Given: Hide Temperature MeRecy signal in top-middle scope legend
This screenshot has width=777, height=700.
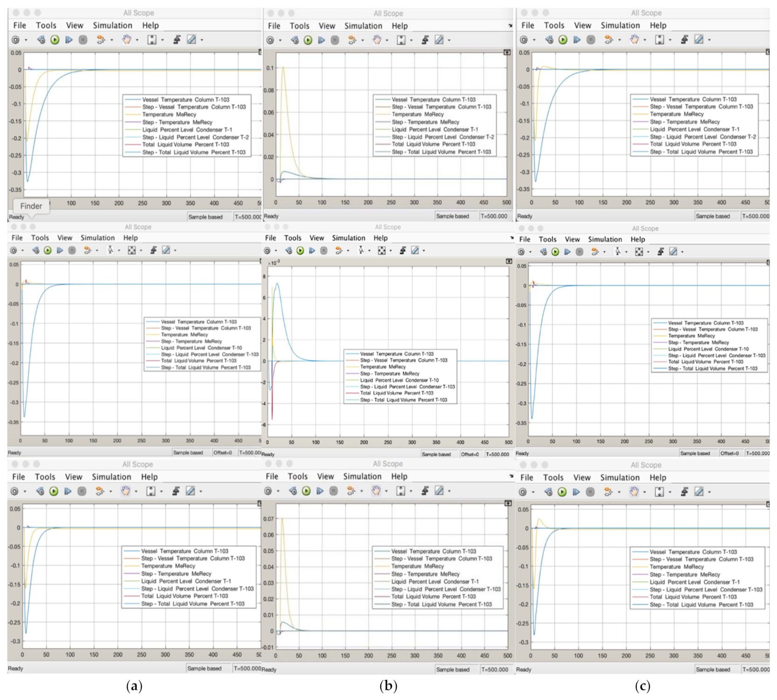Looking at the screenshot, I should click(x=418, y=114).
